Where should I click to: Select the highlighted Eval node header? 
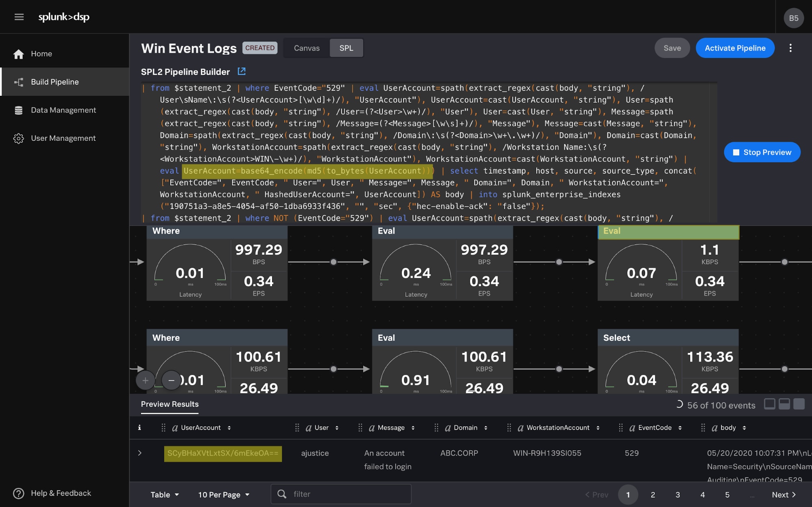tap(668, 231)
